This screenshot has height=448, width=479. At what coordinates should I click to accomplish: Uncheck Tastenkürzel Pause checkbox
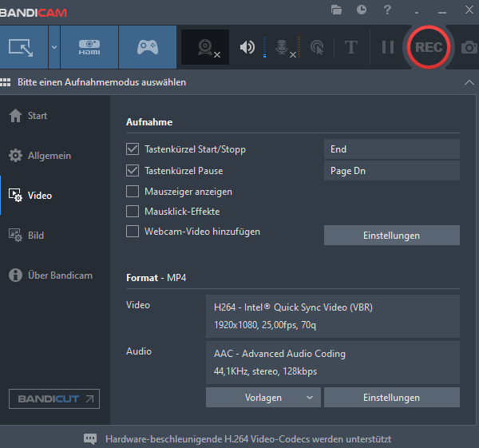(x=133, y=171)
